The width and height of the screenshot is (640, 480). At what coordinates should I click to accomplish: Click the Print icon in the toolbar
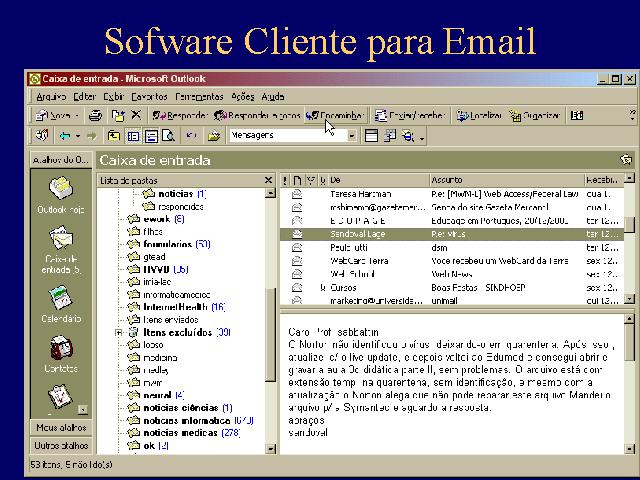[x=95, y=116]
